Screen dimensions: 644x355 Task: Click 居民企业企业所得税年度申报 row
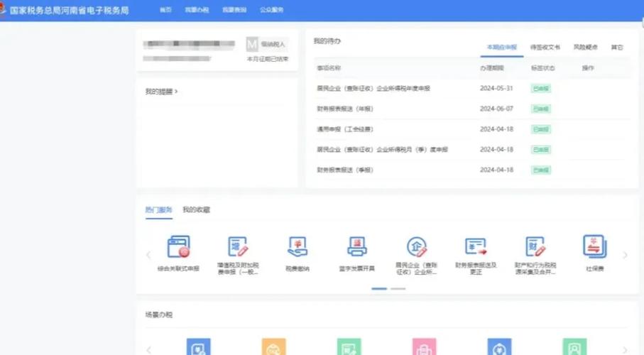pyautogui.click(x=471, y=88)
